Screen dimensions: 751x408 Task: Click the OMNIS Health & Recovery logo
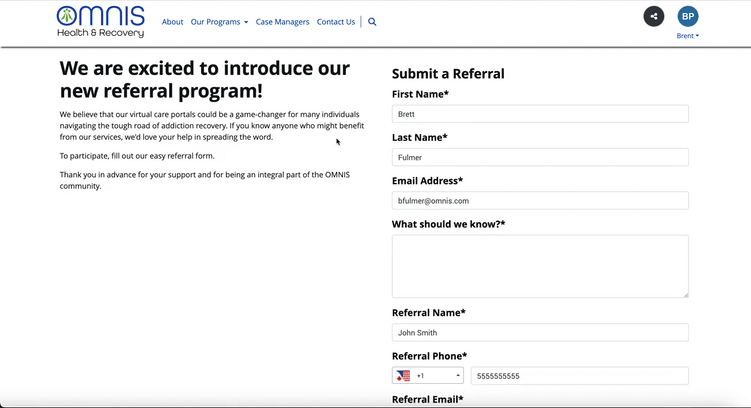point(100,21)
